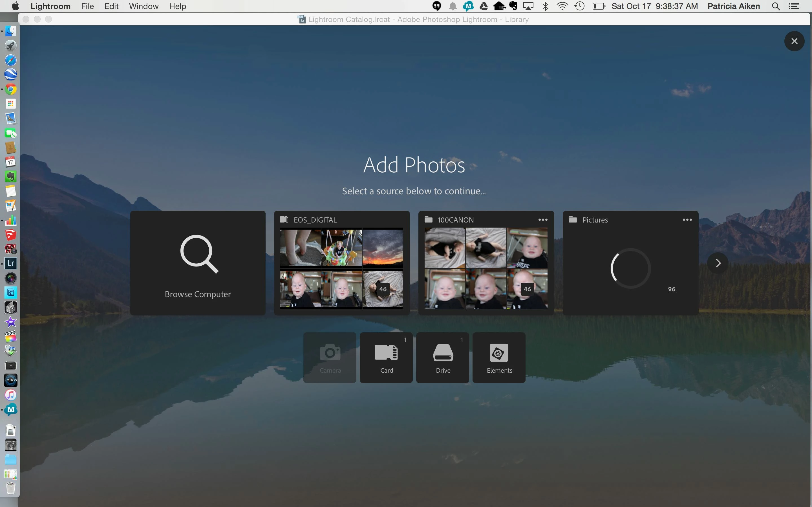This screenshot has width=812, height=507.
Task: Open Pictures folder options menu
Action: tap(687, 220)
